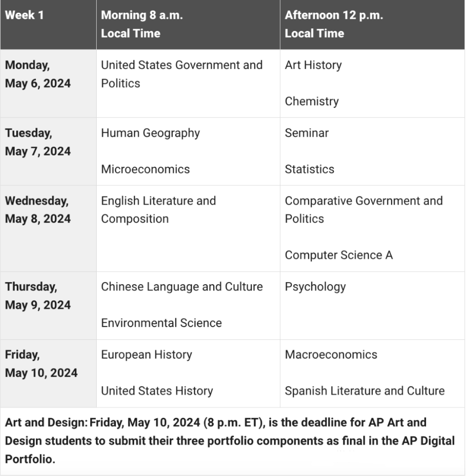Select English Literature and Composition exam
Image resolution: width=466 pixels, height=476 pixels.
pos(159,210)
